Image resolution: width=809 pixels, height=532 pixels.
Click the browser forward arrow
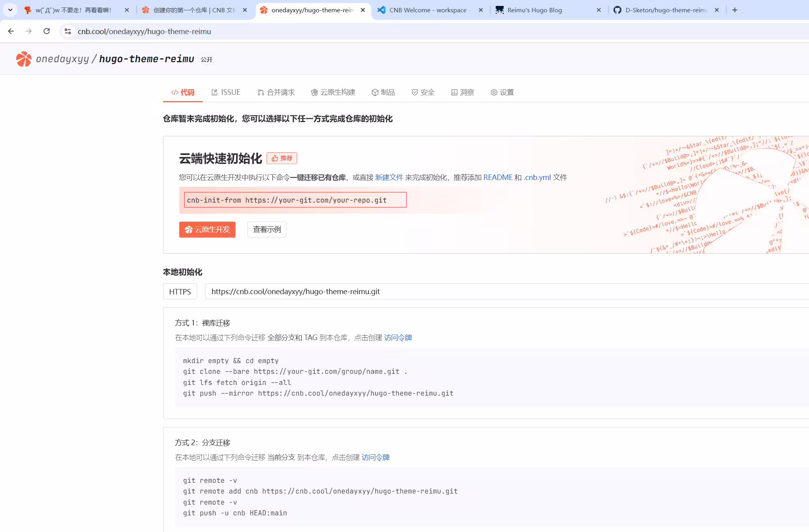(29, 31)
